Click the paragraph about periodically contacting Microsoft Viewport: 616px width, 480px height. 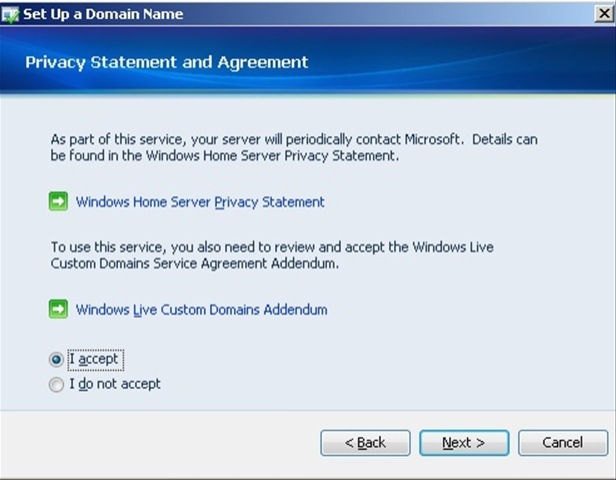click(x=294, y=147)
